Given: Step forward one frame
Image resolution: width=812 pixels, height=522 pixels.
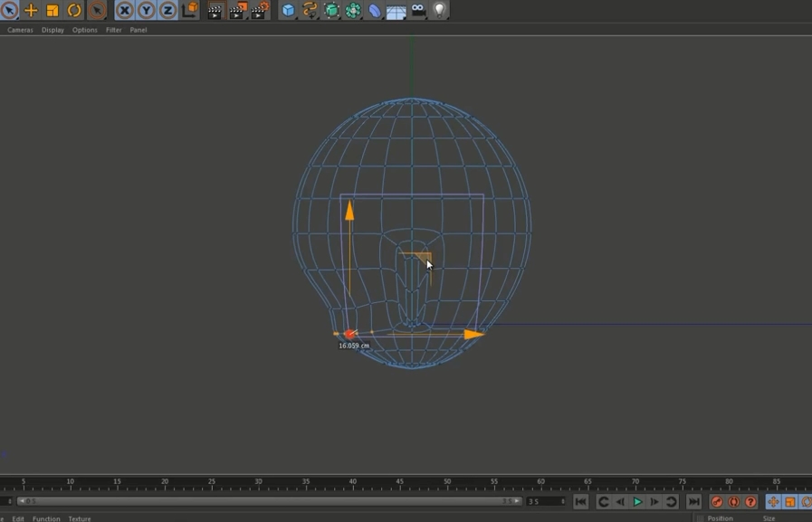Looking at the screenshot, I should [x=654, y=501].
